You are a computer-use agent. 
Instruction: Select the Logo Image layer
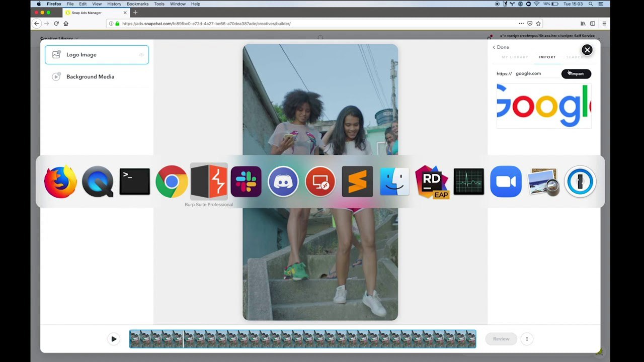pos(97,55)
